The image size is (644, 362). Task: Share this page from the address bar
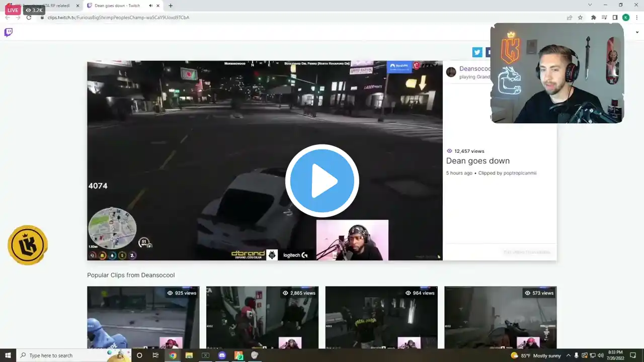[570, 18]
